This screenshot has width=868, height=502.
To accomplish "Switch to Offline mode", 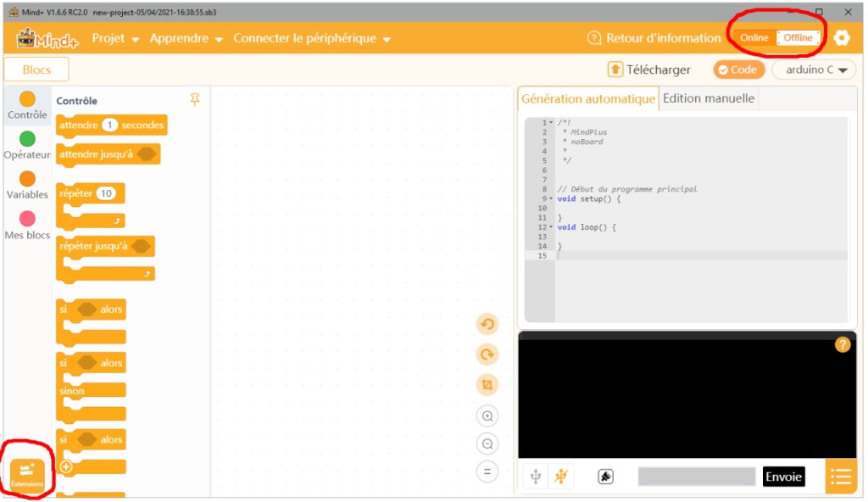I will (x=798, y=38).
